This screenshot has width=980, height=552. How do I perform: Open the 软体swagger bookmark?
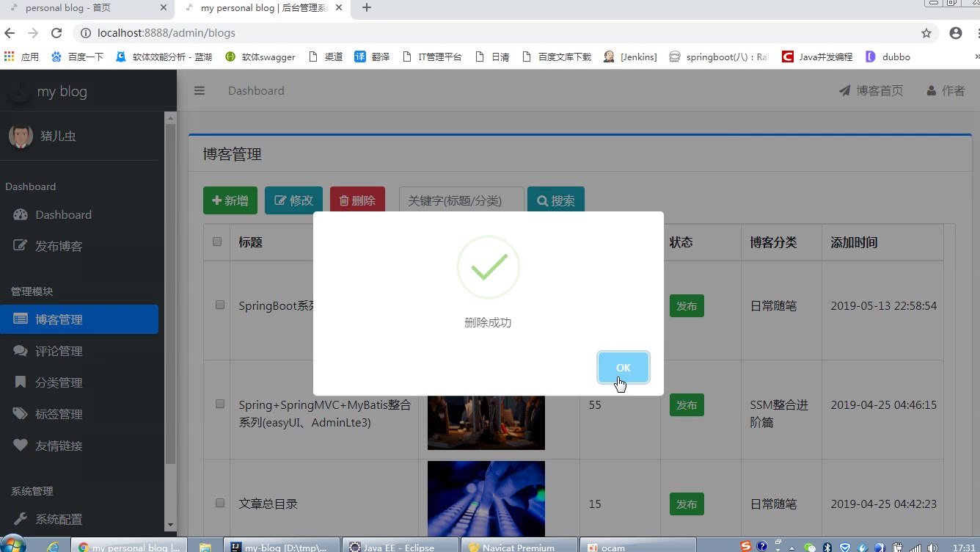pos(260,57)
